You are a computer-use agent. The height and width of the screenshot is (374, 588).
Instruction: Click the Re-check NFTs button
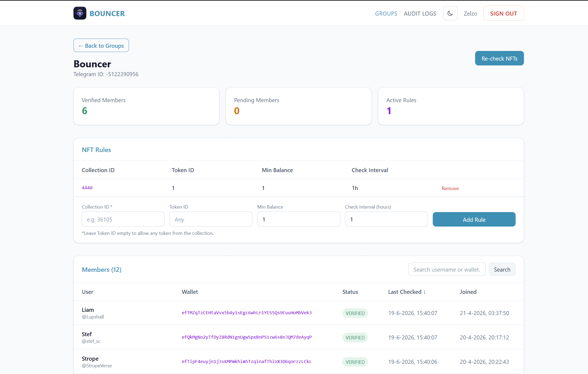pos(499,58)
